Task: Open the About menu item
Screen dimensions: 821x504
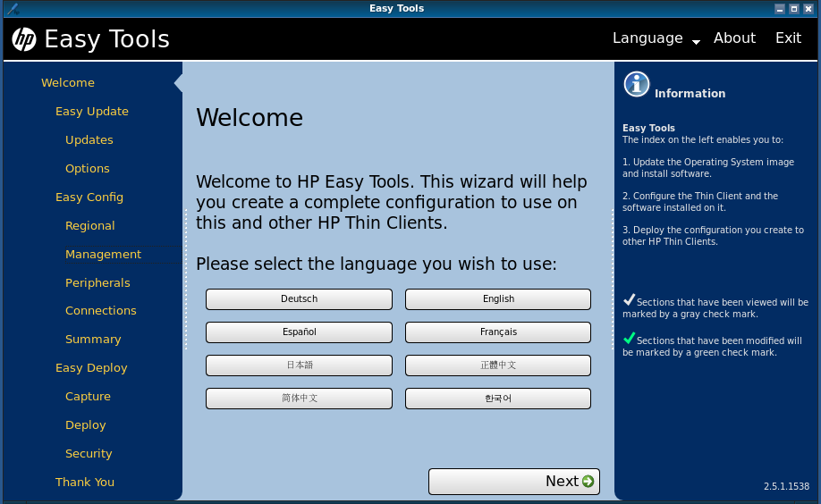Action: click(x=734, y=38)
